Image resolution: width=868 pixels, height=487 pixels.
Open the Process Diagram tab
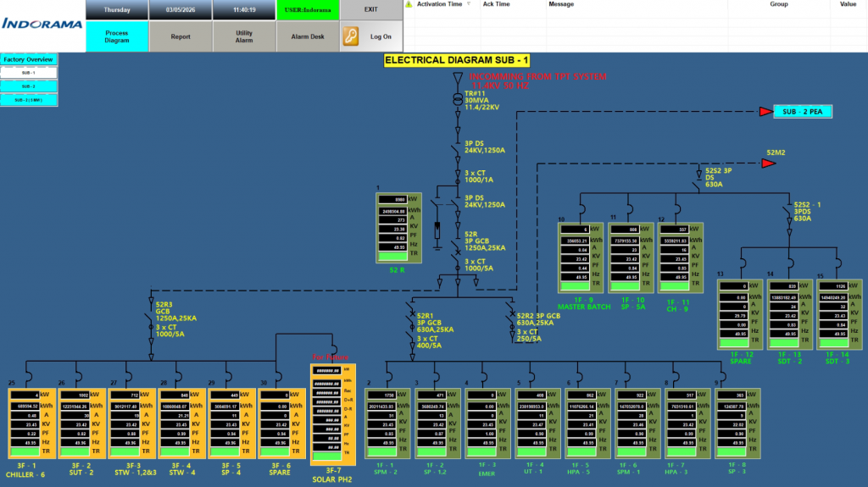[117, 36]
